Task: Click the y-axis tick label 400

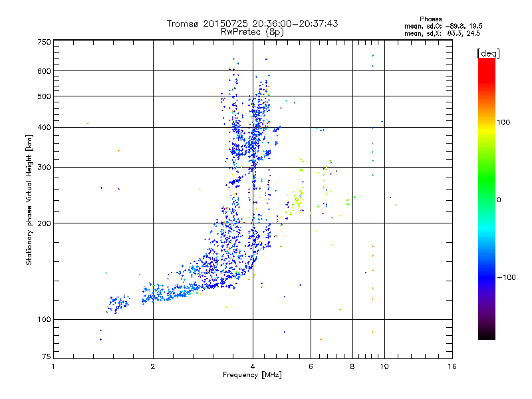Action: pos(44,128)
